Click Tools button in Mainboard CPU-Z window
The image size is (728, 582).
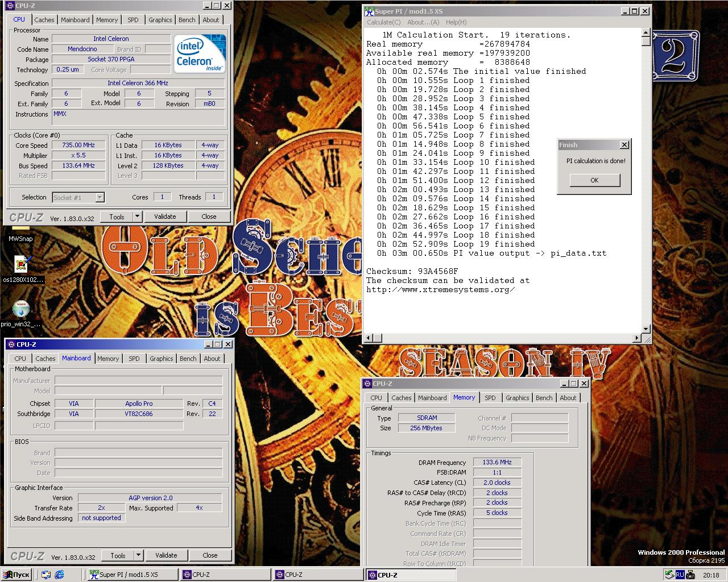pos(118,555)
